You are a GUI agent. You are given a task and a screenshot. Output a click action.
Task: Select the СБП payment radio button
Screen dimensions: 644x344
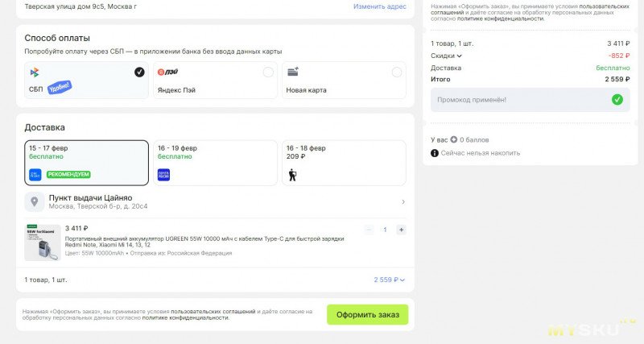click(139, 72)
